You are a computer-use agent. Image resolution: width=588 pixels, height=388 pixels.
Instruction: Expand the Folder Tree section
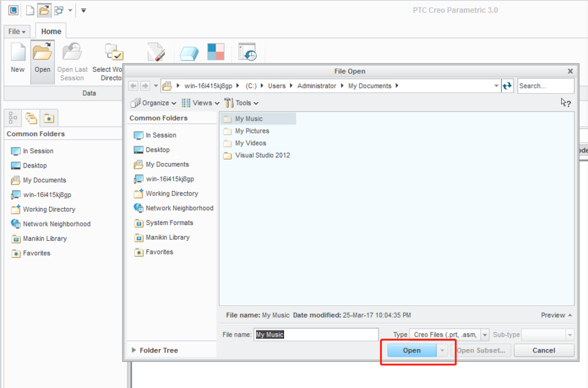[155, 350]
